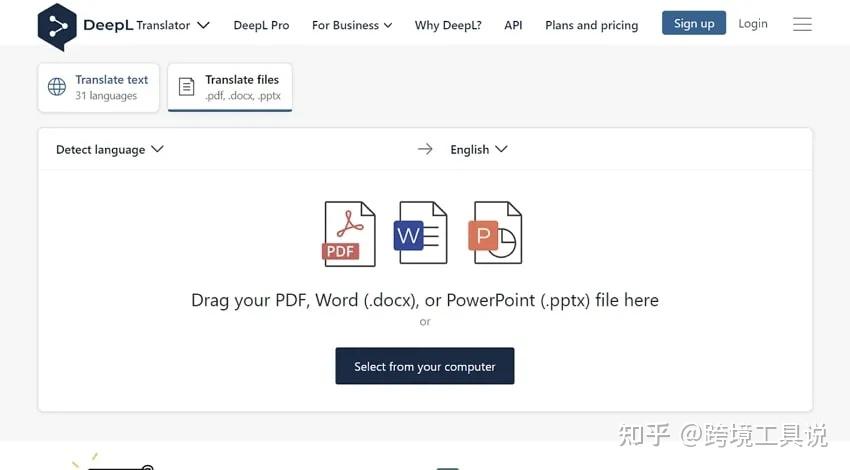Screen dimensions: 850x470
Task: Open the hamburger menu icon
Action: (802, 24)
